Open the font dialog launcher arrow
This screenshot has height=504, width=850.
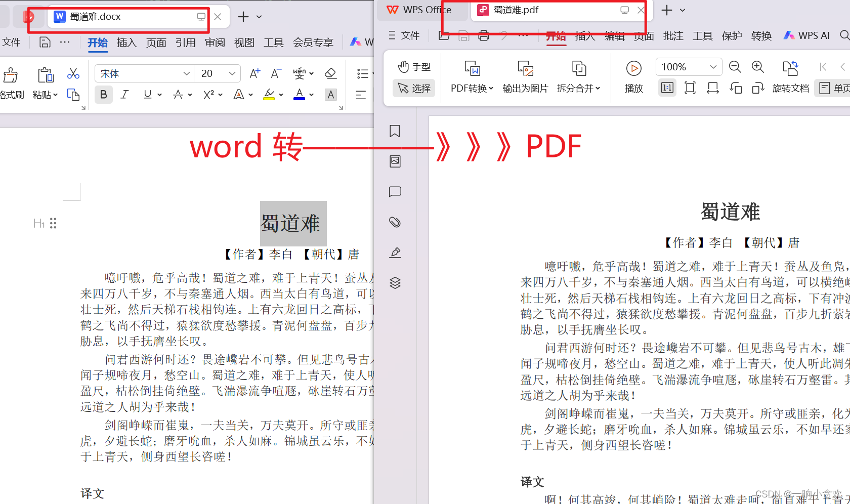coord(341,108)
